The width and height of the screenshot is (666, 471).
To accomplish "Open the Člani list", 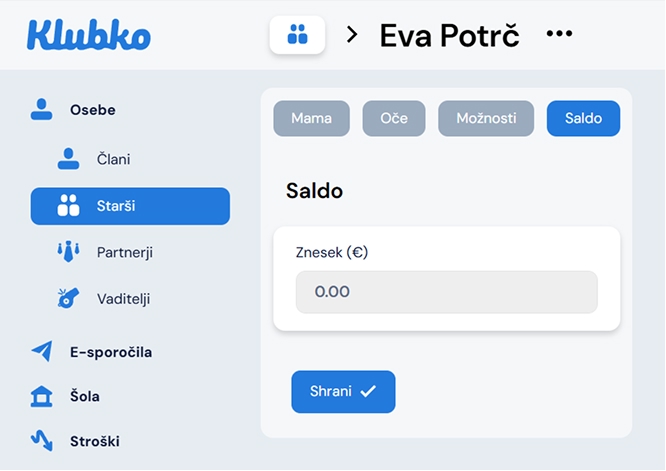I will click(113, 159).
